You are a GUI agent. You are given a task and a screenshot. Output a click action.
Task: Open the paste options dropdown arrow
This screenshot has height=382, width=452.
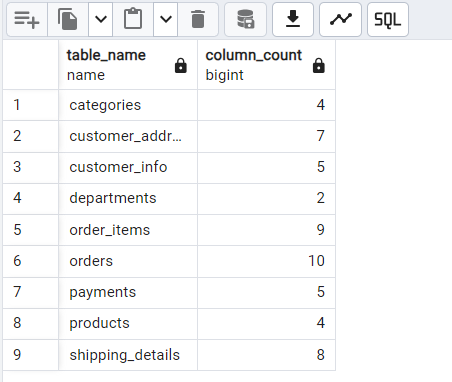(x=166, y=19)
